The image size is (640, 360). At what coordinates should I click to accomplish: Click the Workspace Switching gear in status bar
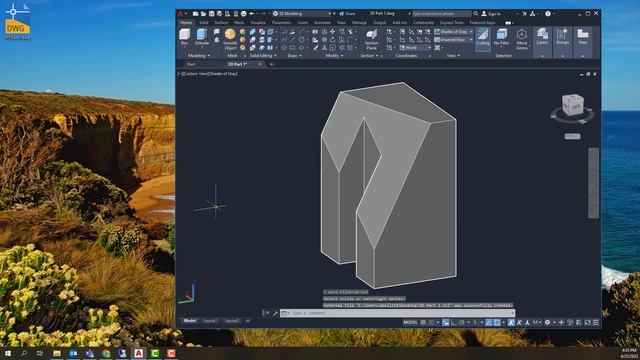pyautogui.click(x=548, y=322)
